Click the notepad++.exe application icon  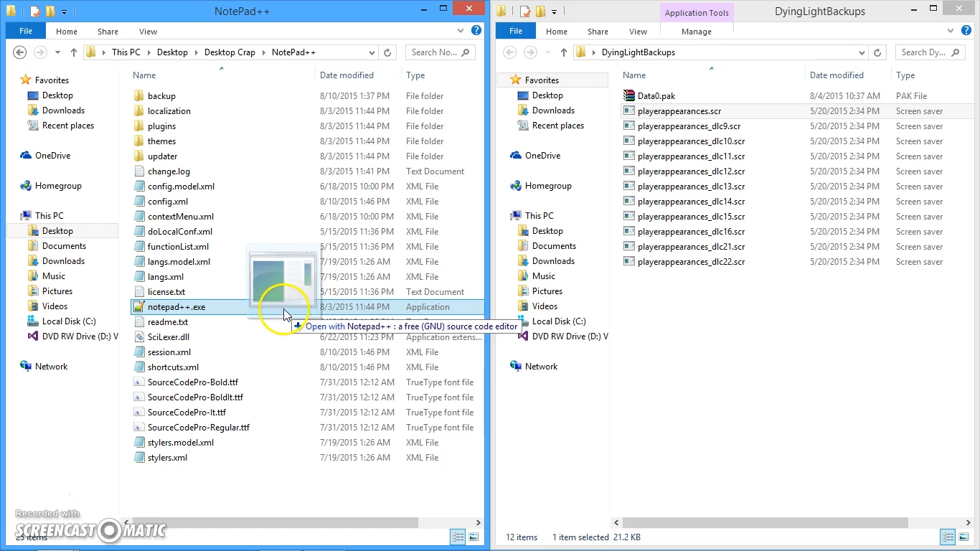(x=139, y=306)
